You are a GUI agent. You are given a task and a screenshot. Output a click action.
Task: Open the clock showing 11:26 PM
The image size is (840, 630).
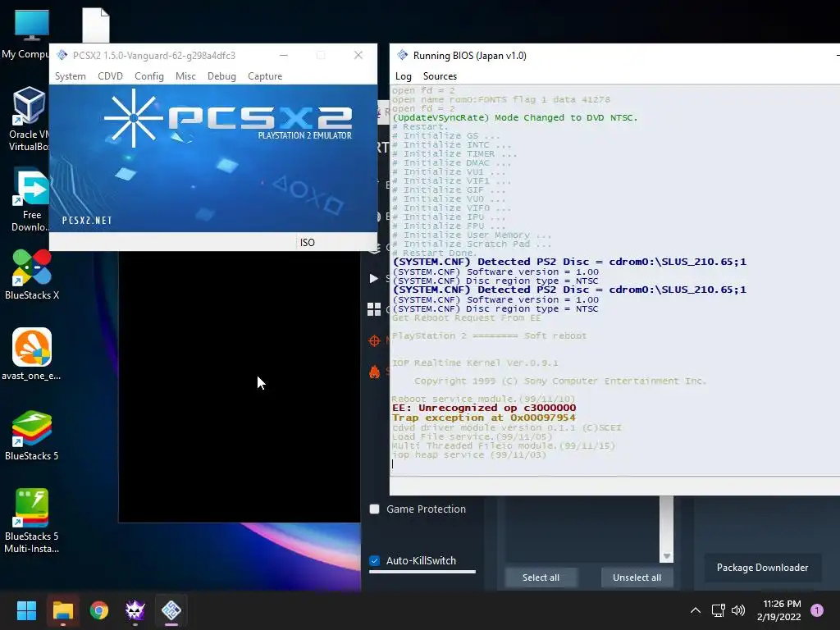tap(779, 610)
